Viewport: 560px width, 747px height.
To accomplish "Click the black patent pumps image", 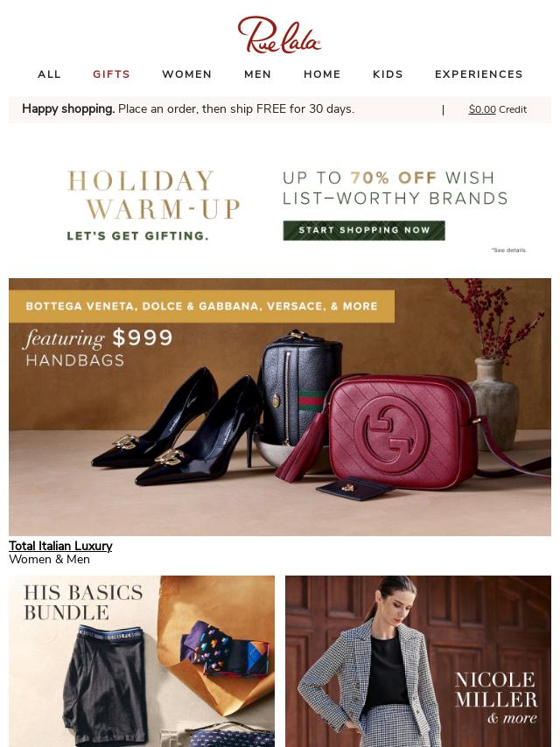I will click(177, 426).
